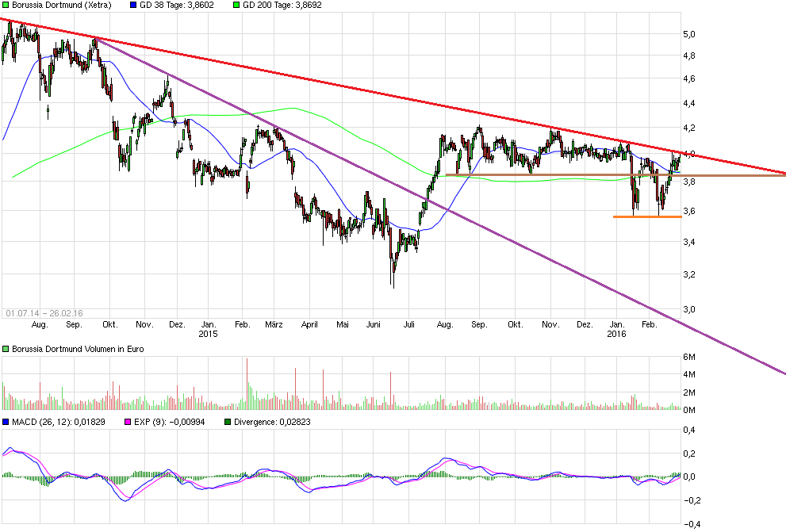Click the '4,6' price axis value
This screenshot has width=786, height=532.
tap(688, 78)
